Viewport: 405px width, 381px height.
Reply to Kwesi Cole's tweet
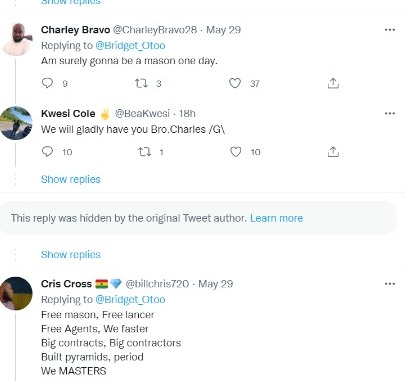[x=47, y=152]
